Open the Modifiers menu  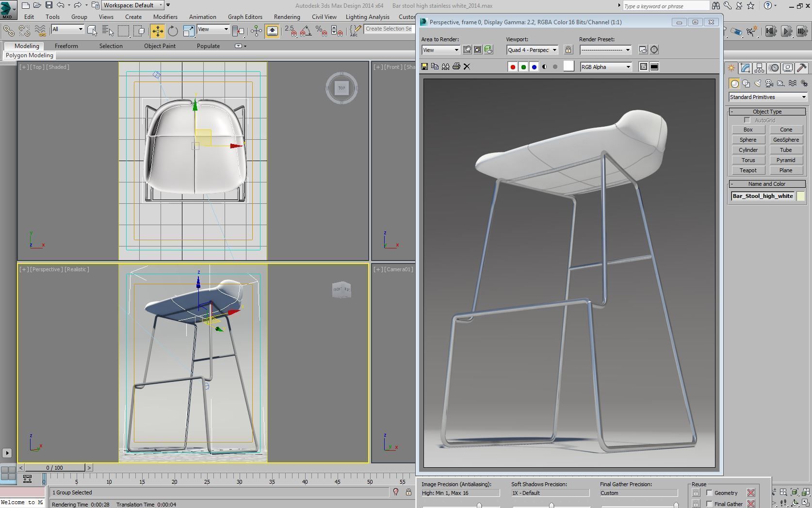165,16
